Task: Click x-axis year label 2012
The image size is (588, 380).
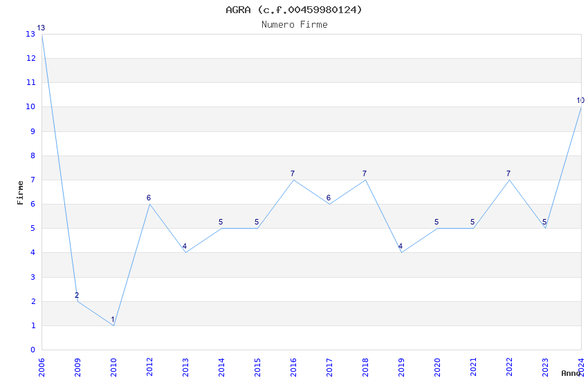Action: pos(149,368)
